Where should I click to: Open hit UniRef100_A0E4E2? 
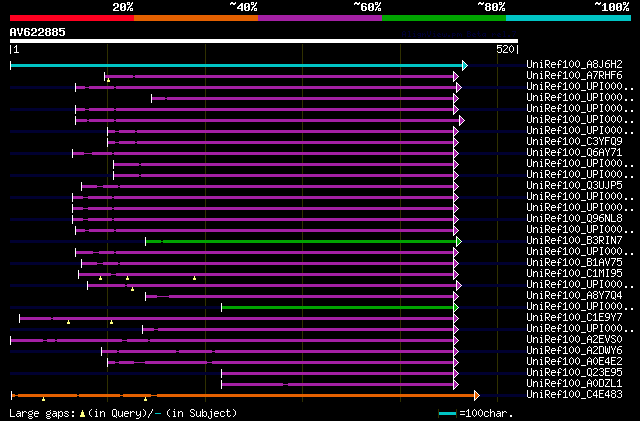pos(574,362)
